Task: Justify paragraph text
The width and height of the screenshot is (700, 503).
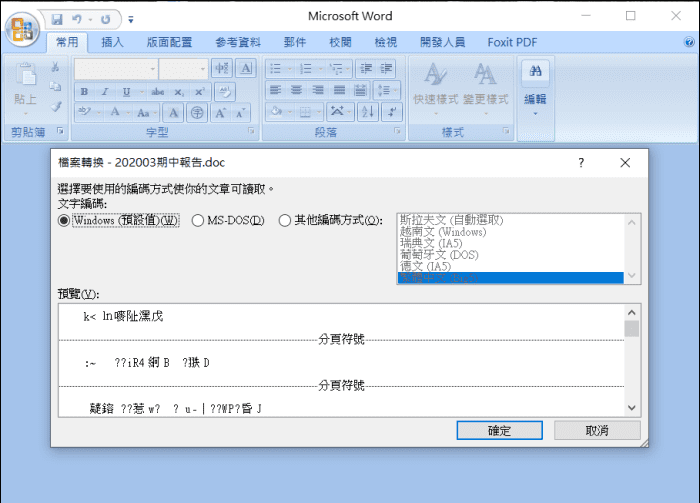Action: click(339, 91)
